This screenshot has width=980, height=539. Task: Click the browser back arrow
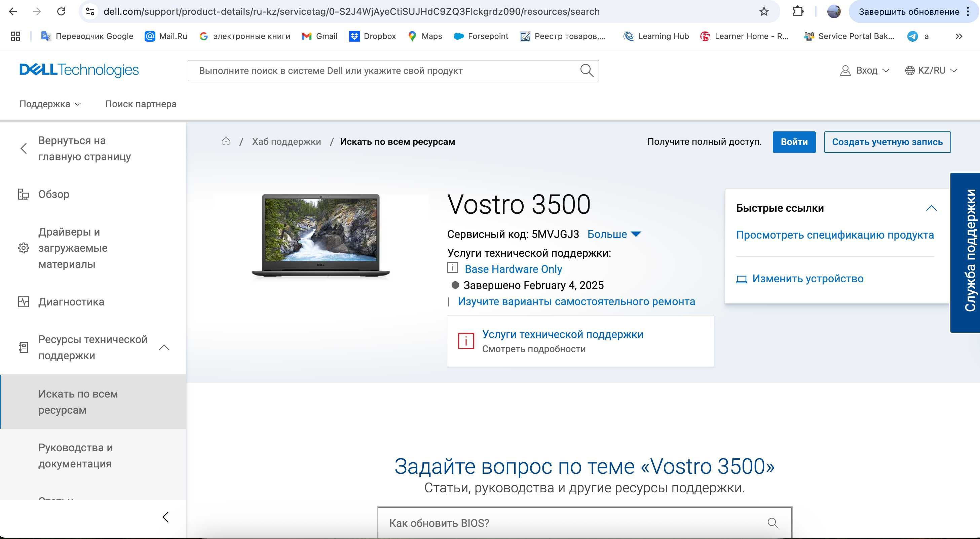pyautogui.click(x=13, y=11)
